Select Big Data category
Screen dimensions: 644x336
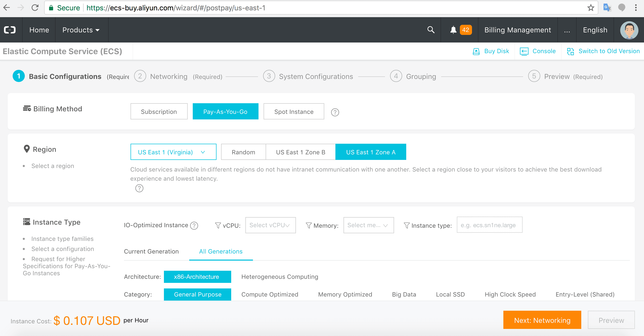(x=404, y=294)
